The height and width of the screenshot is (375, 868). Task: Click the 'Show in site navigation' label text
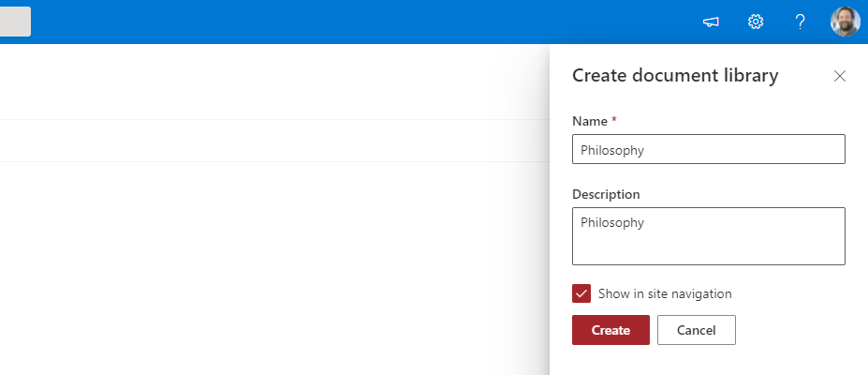(665, 293)
